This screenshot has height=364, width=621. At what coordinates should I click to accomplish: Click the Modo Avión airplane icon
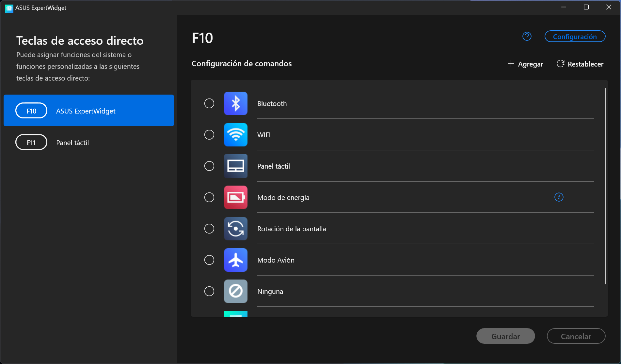coord(235,260)
